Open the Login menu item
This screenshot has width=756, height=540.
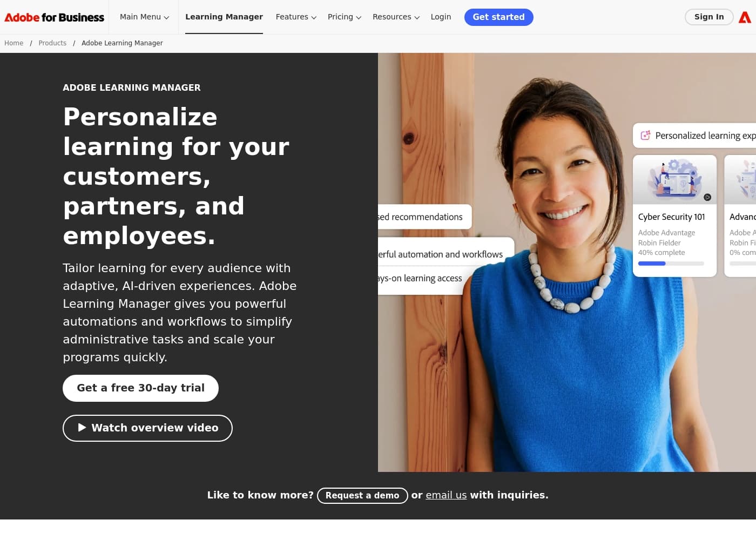(441, 17)
